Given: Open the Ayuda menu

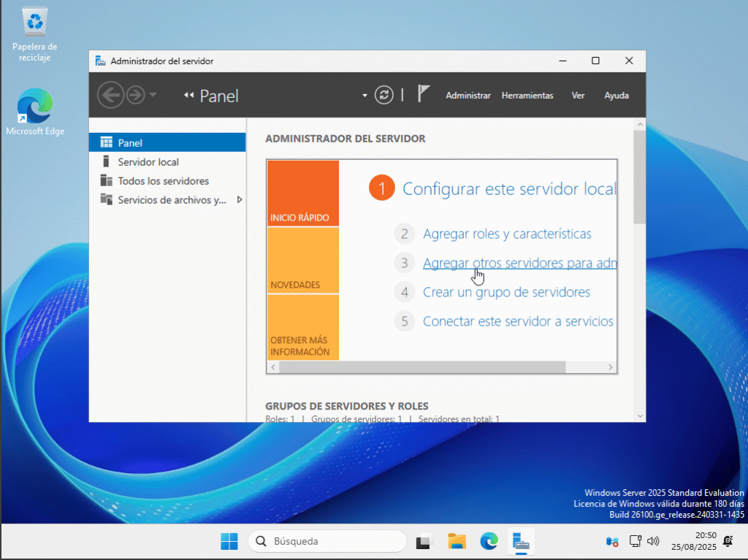Looking at the screenshot, I should pyautogui.click(x=617, y=96).
